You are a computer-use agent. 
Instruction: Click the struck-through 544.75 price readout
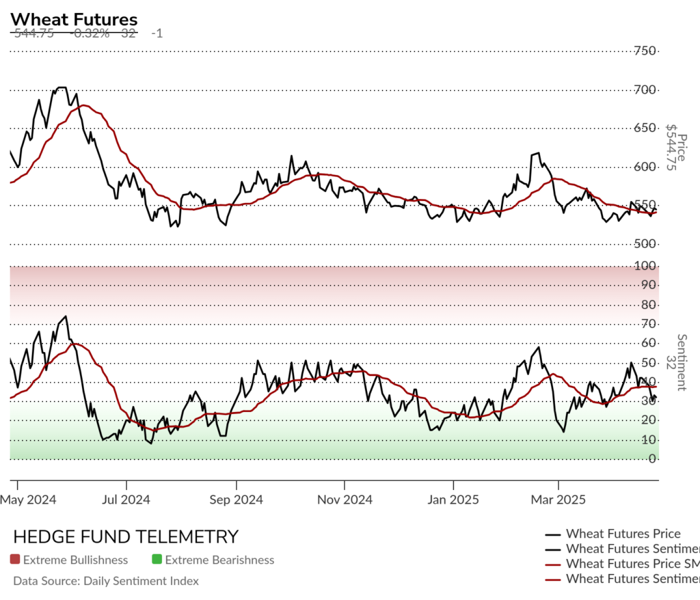[x=34, y=33]
